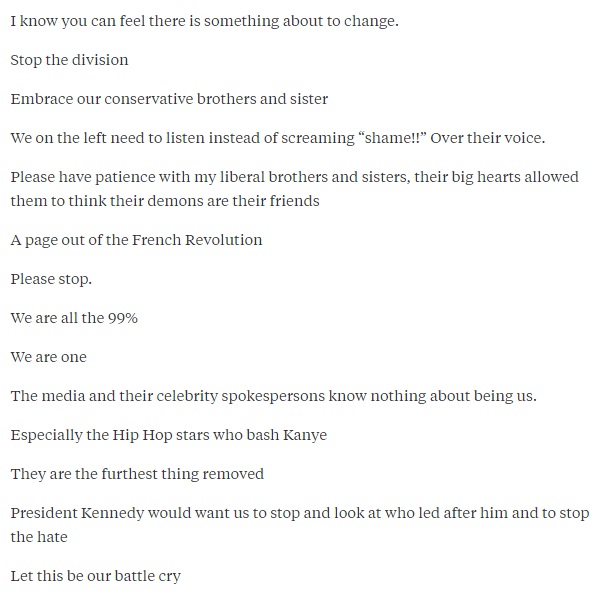
Task: Click 'them to think their demons' line
Action: click(x=165, y=201)
